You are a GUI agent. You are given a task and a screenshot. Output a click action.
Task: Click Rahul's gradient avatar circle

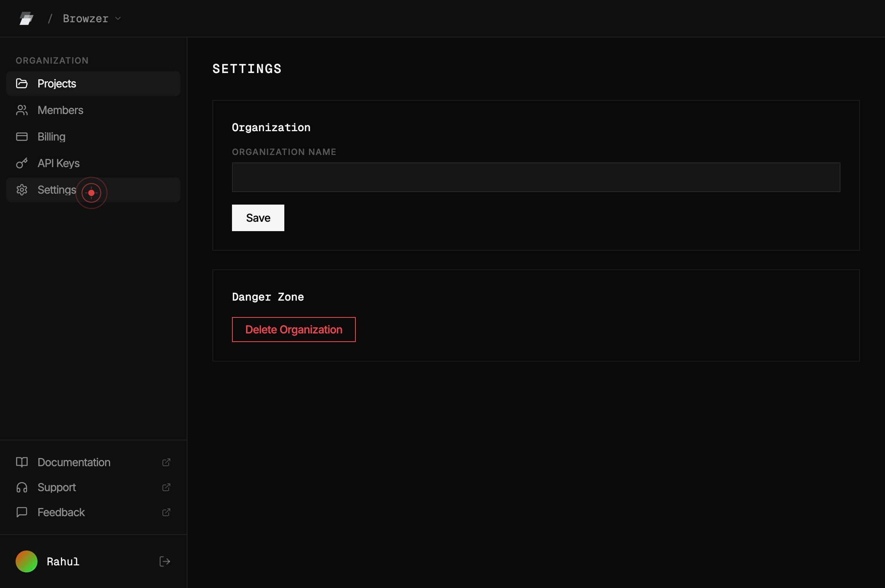tap(27, 561)
